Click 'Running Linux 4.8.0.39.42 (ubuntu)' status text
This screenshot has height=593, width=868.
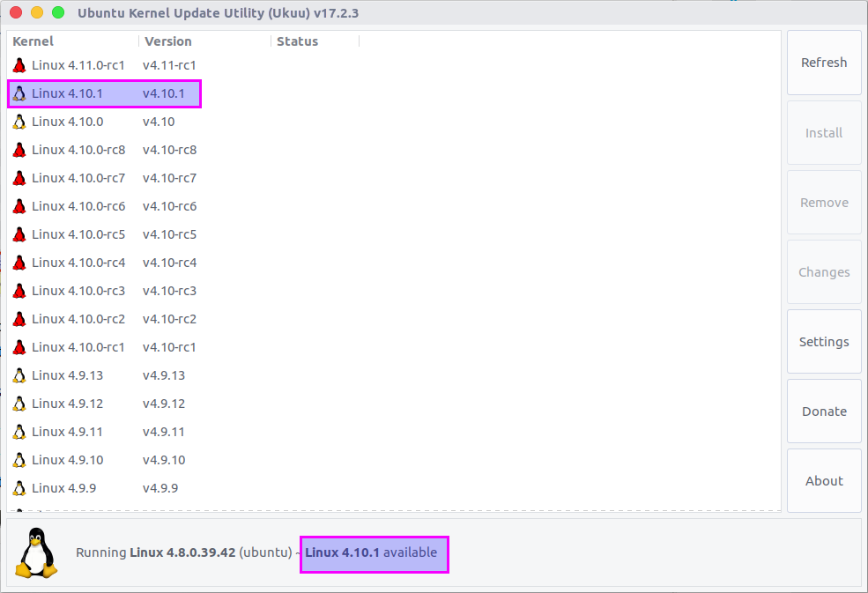coord(184,552)
